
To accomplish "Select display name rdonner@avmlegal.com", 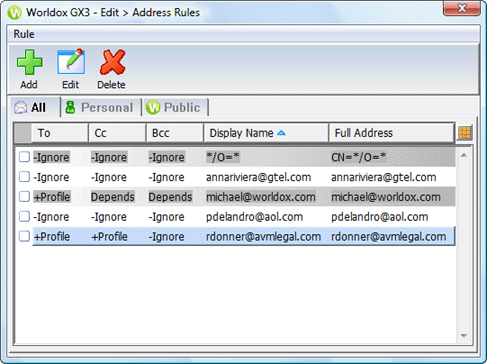I will tap(263, 237).
